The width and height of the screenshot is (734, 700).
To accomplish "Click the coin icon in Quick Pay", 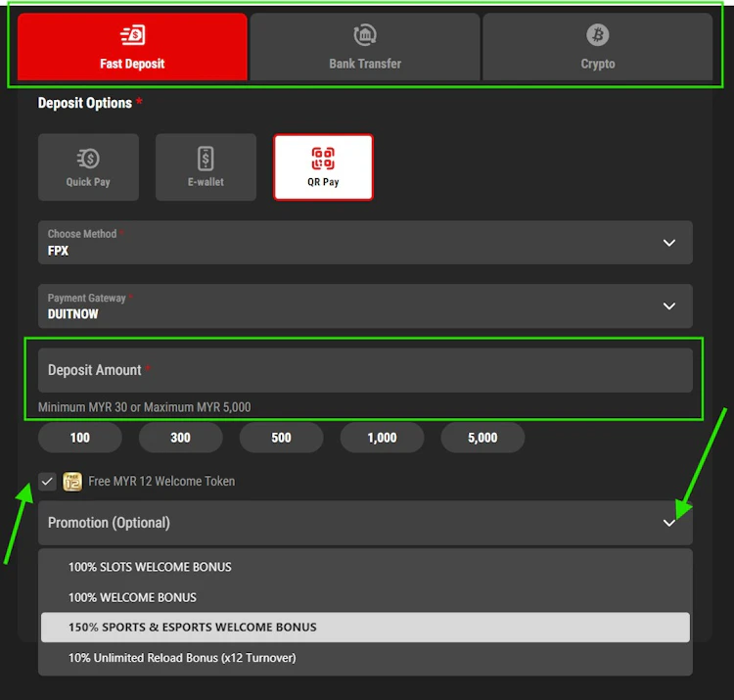I will (88, 159).
